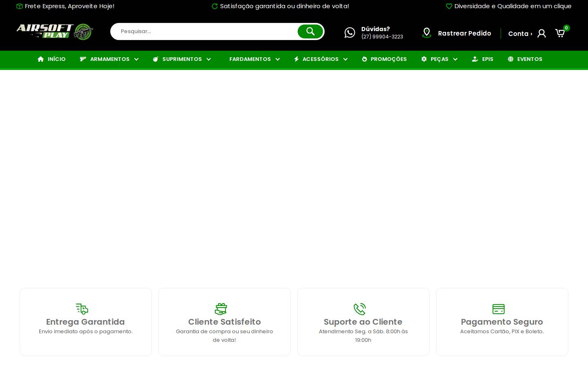Click the box icon beside Frete Express

pyautogui.click(x=19, y=6)
